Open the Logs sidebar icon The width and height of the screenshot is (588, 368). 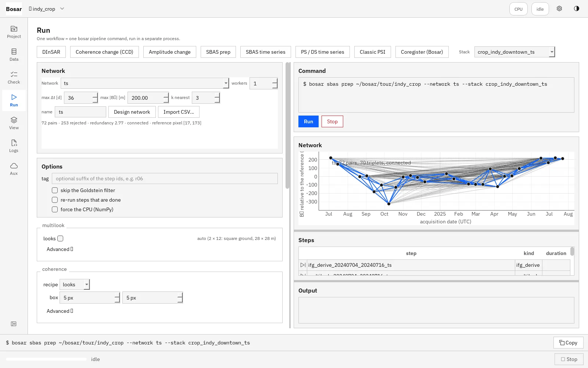point(14,146)
